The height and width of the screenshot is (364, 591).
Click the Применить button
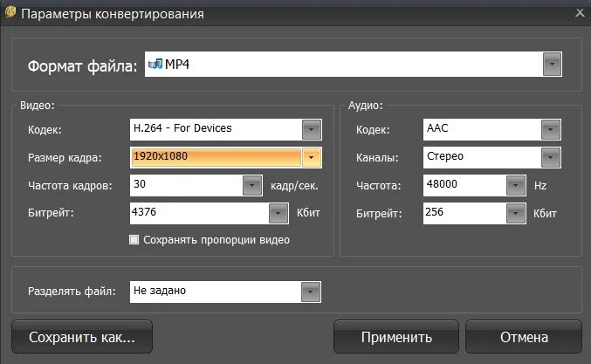(x=396, y=337)
